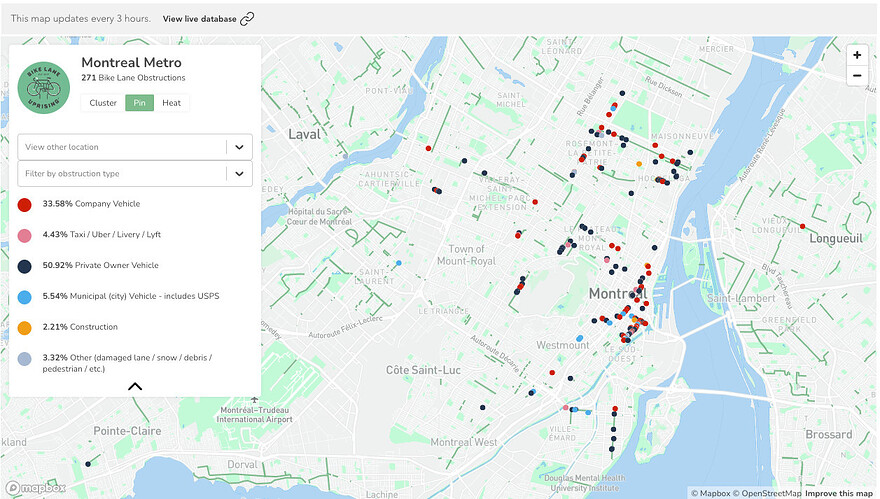Select the Pin view mode
This screenshot has height=499, width=880.
pos(139,103)
